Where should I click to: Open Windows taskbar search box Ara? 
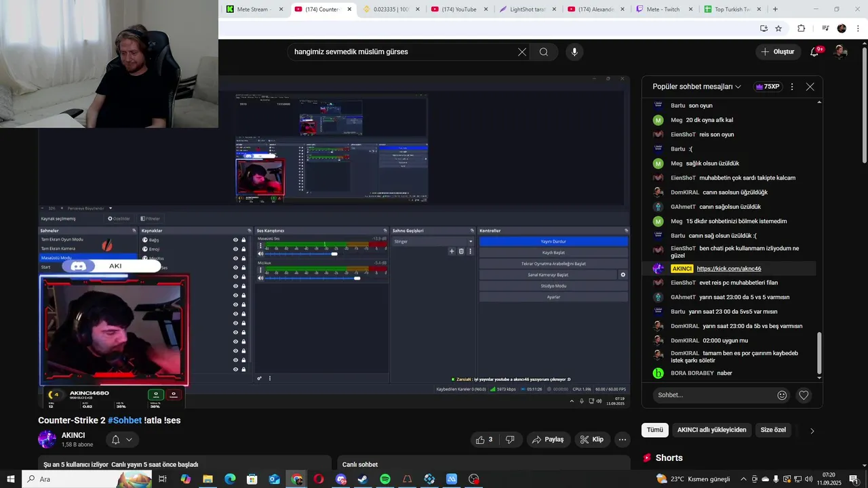tap(86, 479)
